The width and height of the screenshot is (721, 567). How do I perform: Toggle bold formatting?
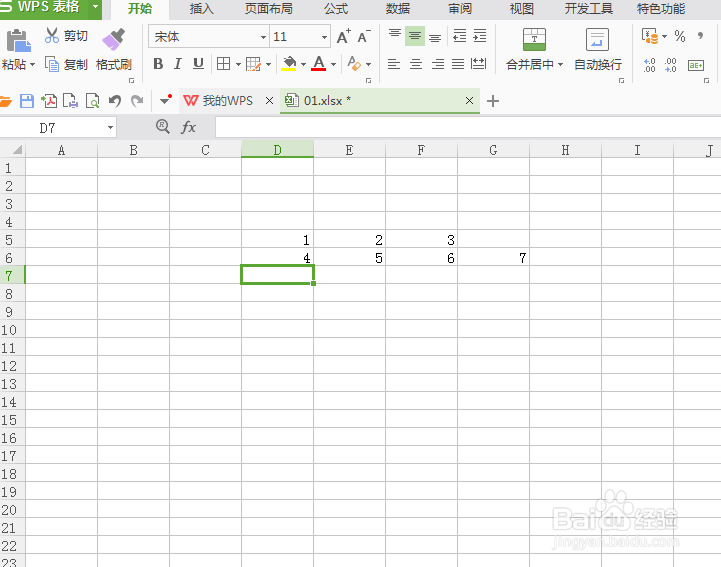pos(158,64)
